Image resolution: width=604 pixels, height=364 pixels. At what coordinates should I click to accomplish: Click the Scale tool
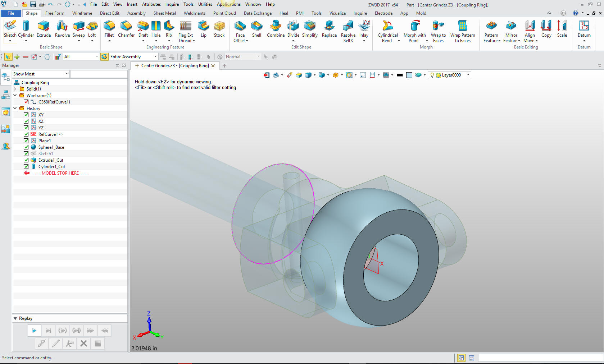tap(562, 29)
